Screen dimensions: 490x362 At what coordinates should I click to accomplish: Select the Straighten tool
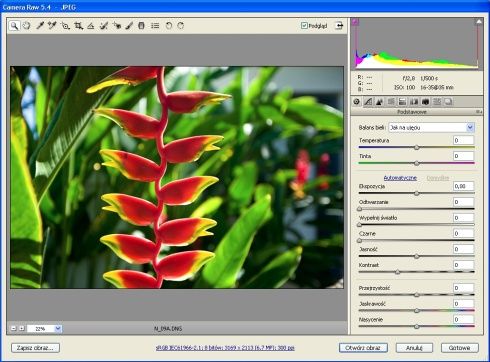[x=91, y=26]
